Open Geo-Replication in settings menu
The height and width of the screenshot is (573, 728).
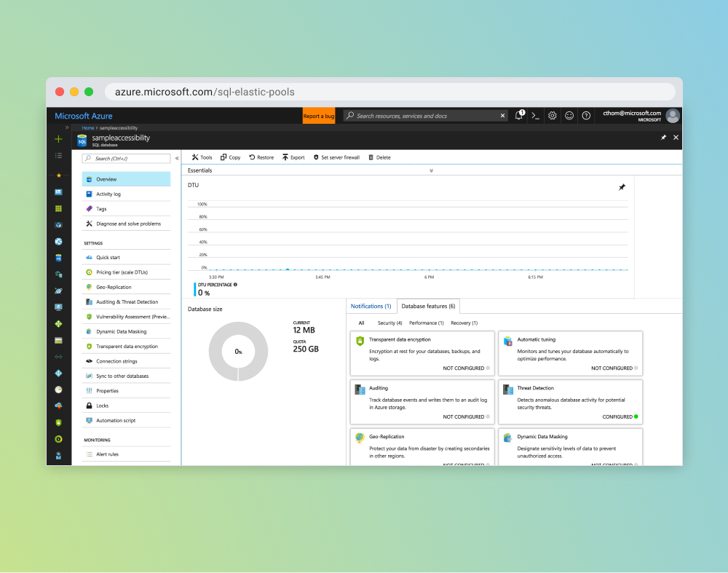[114, 287]
